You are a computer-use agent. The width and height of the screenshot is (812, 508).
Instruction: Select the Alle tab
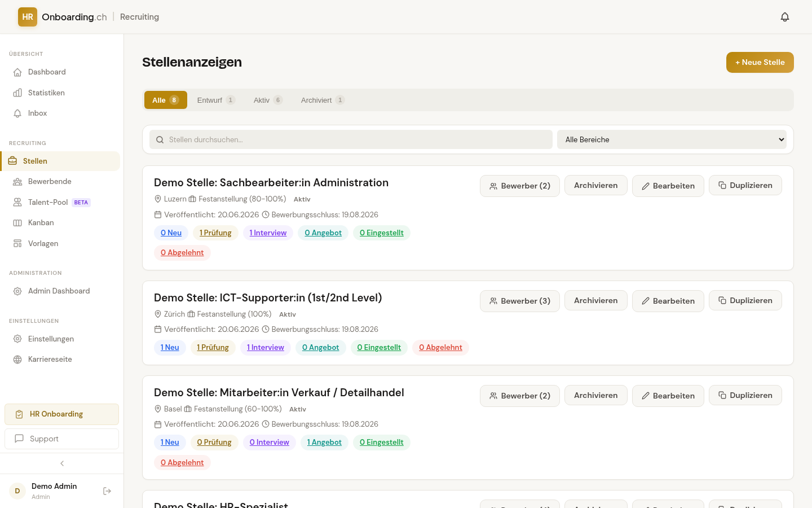[166, 100]
